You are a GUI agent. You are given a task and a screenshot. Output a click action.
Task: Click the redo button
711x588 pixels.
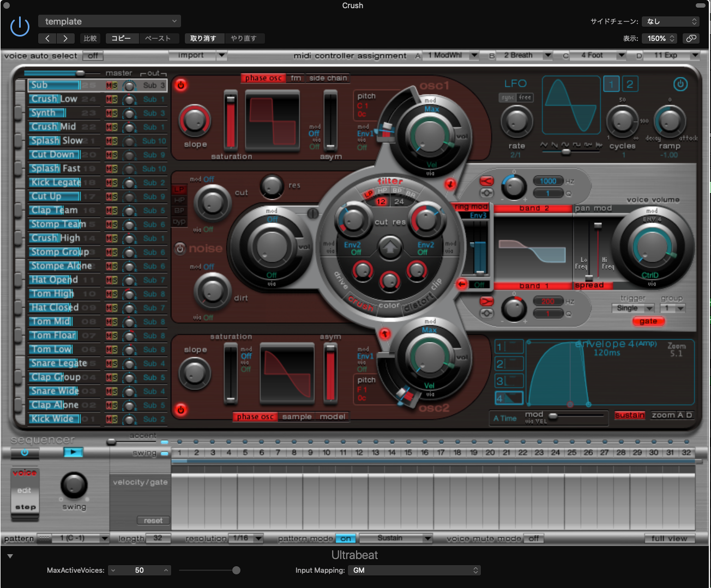click(243, 38)
